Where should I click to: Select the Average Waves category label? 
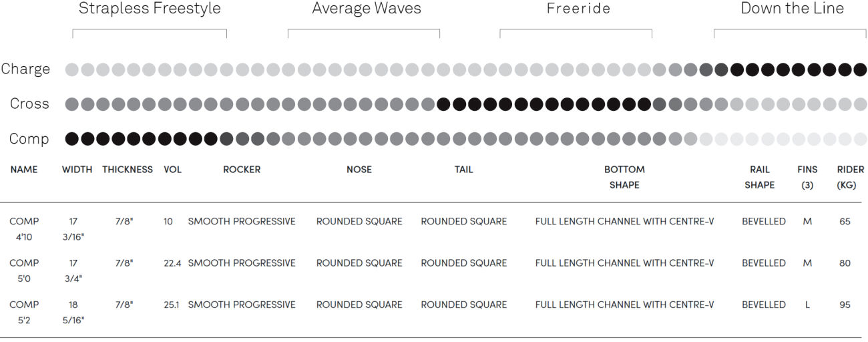click(x=367, y=9)
